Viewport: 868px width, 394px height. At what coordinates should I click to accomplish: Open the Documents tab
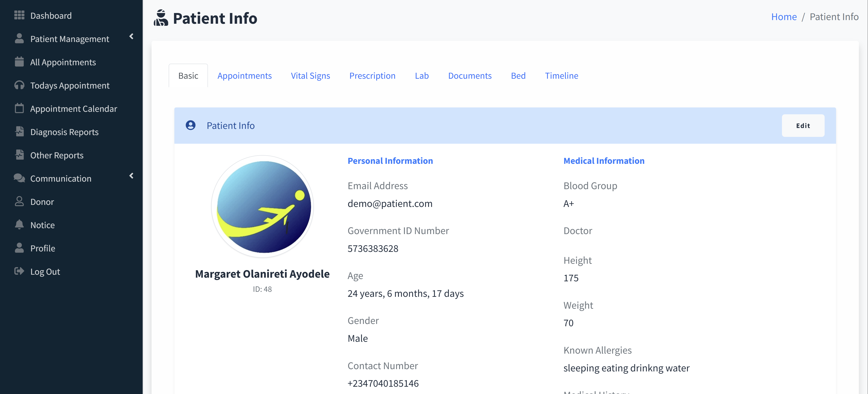[469, 76]
